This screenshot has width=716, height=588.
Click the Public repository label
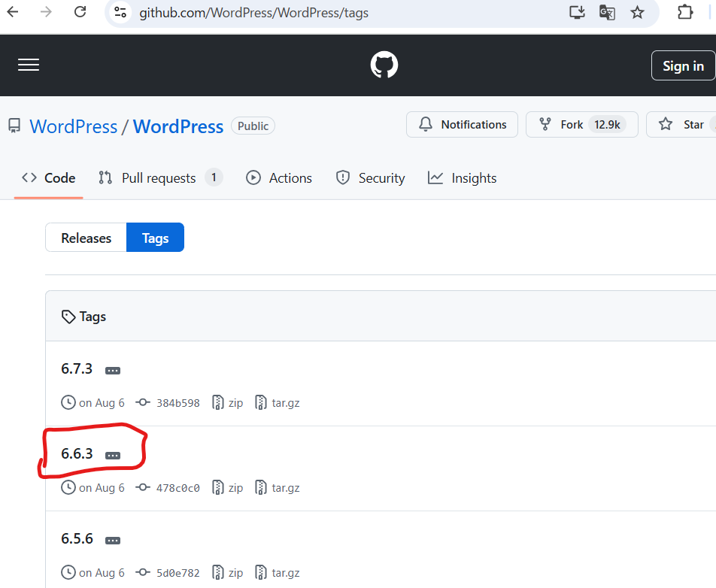pyautogui.click(x=253, y=126)
